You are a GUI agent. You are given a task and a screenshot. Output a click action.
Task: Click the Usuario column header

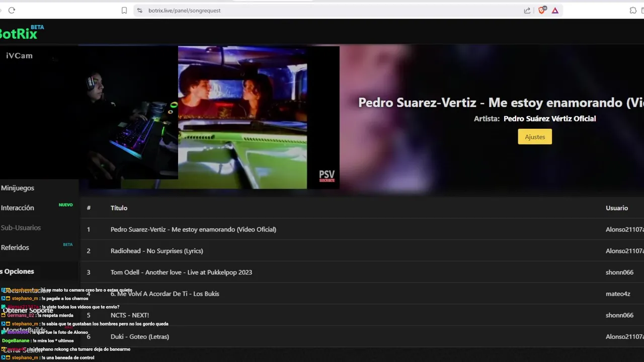pyautogui.click(x=617, y=208)
